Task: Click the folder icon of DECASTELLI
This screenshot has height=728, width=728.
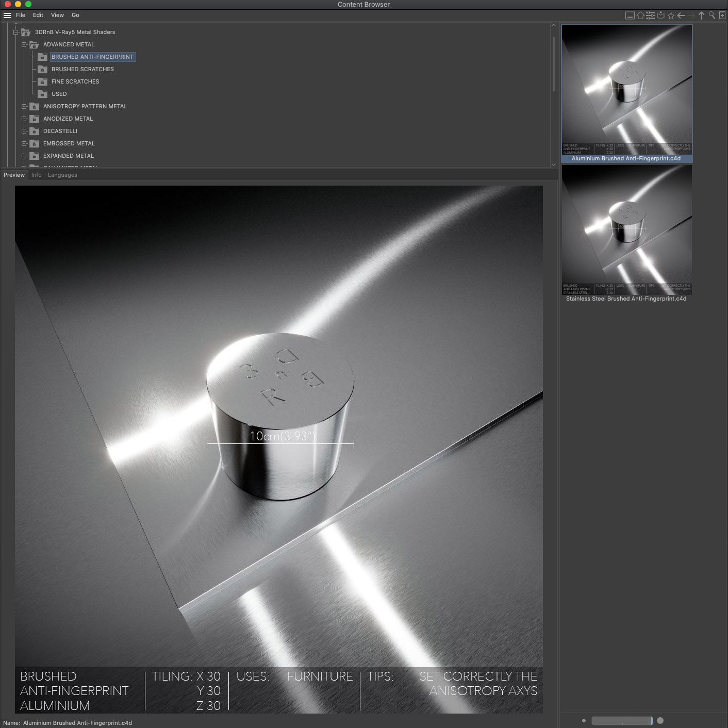Action: pos(34,131)
